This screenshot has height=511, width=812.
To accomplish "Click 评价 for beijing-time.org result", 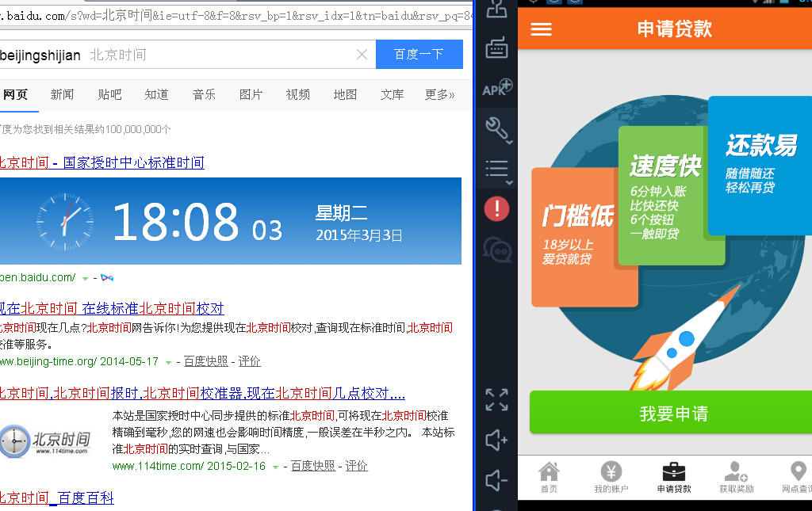I will pyautogui.click(x=249, y=361).
